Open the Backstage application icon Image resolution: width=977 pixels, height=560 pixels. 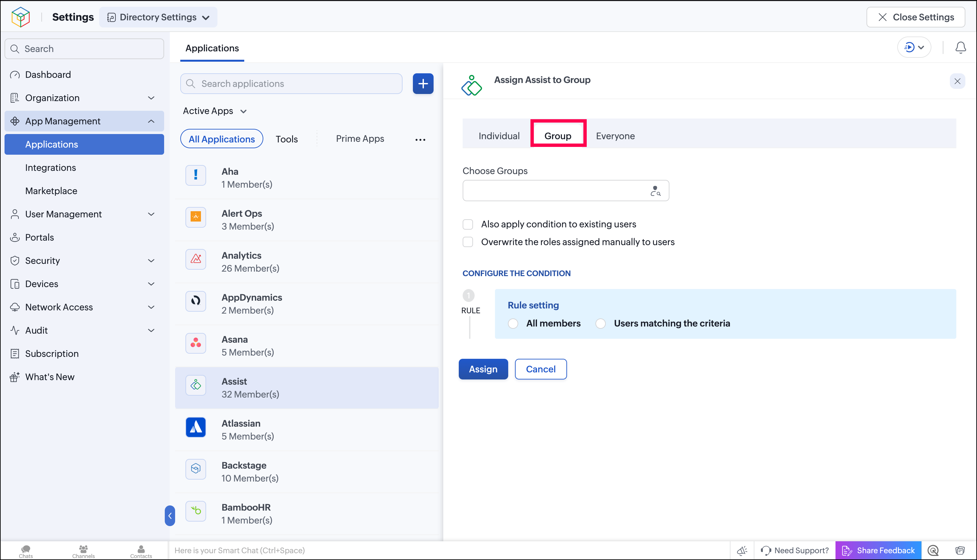(x=196, y=469)
